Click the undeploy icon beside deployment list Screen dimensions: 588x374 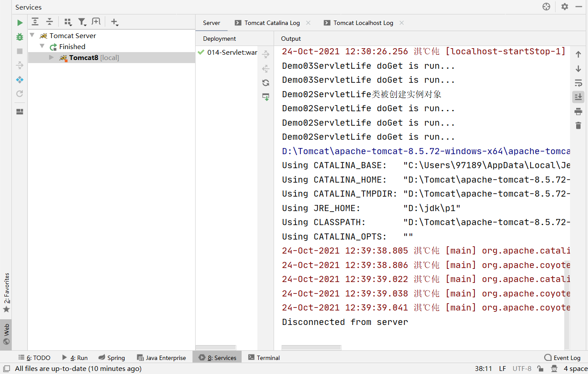coord(266,69)
